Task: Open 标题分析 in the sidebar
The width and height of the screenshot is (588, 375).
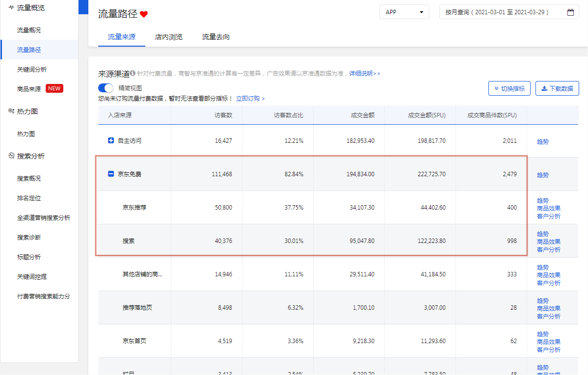Action: click(29, 257)
